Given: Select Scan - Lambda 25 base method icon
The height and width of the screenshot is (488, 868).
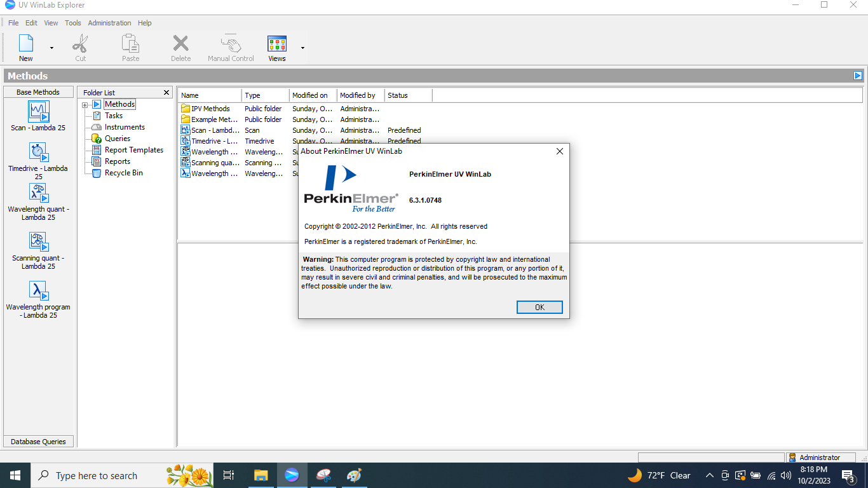Looking at the screenshot, I should point(39,112).
